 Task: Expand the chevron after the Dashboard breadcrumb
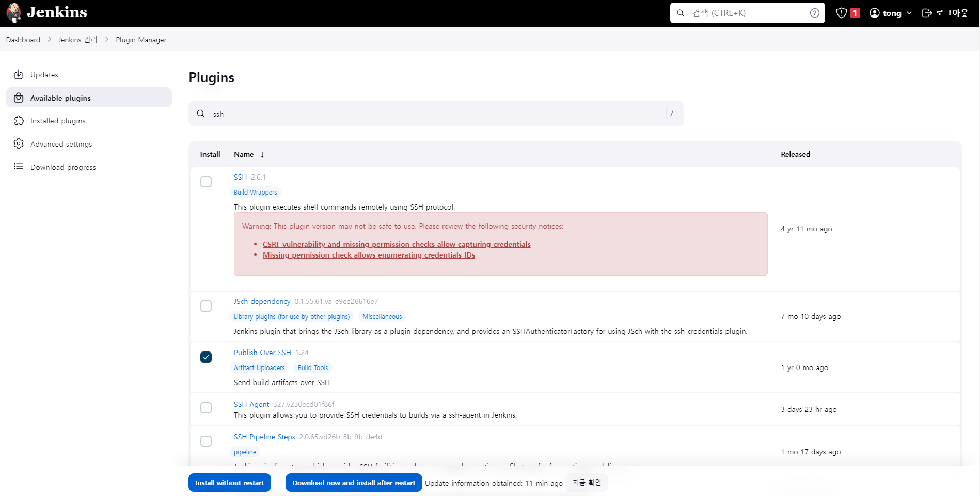(50, 39)
